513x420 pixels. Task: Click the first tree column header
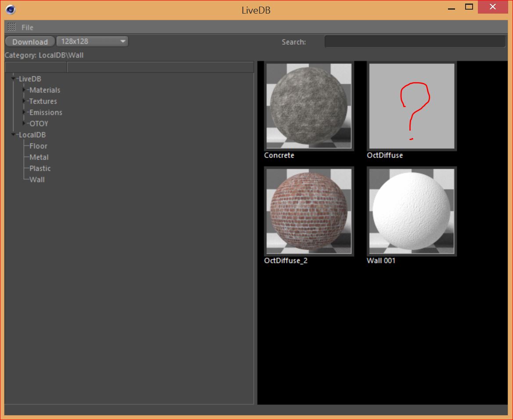point(36,67)
